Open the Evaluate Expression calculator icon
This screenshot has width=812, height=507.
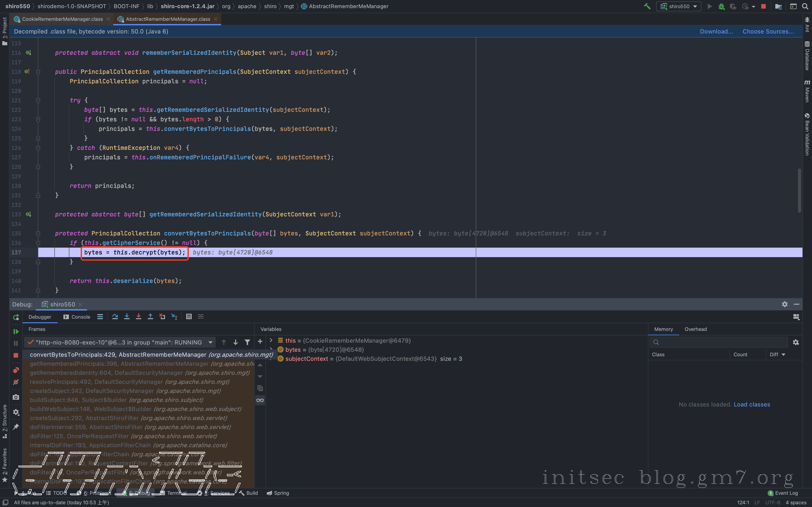[189, 317]
